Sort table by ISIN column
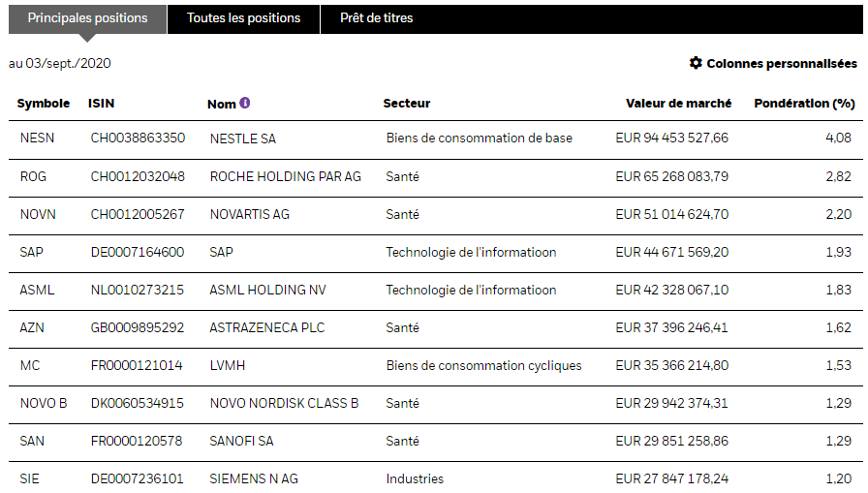This screenshot has height=493, width=868. pyautogui.click(x=102, y=103)
